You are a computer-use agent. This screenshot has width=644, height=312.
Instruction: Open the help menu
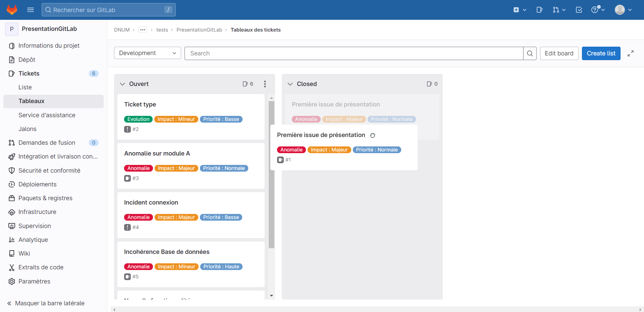pos(598,10)
